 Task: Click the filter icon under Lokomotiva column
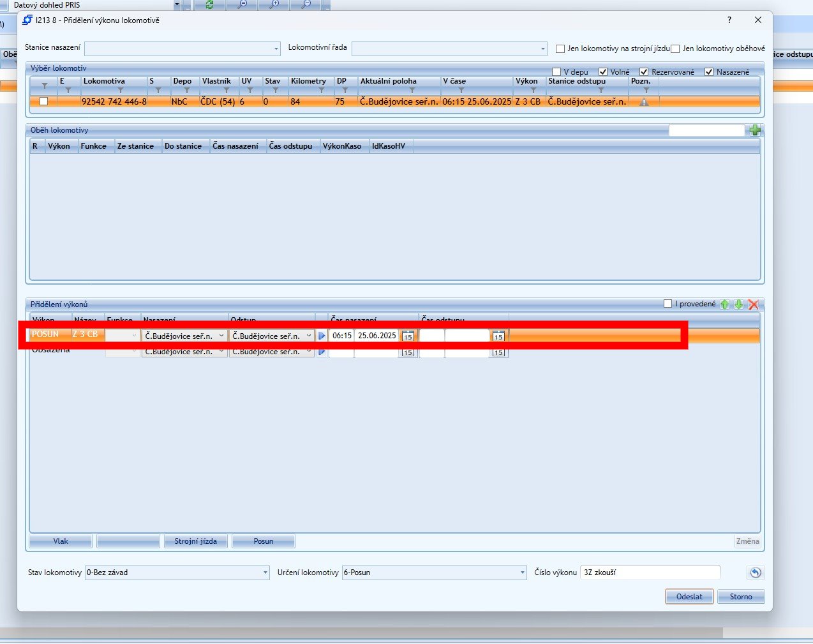[120, 91]
